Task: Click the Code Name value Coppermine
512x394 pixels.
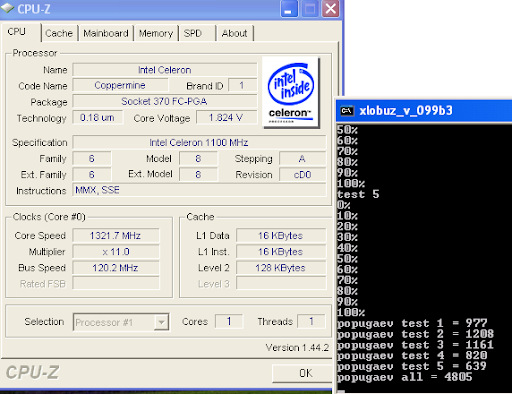Action: click(120, 85)
